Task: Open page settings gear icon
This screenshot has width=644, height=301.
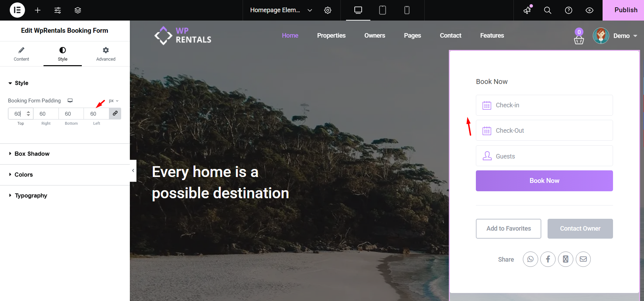Action: click(x=328, y=10)
